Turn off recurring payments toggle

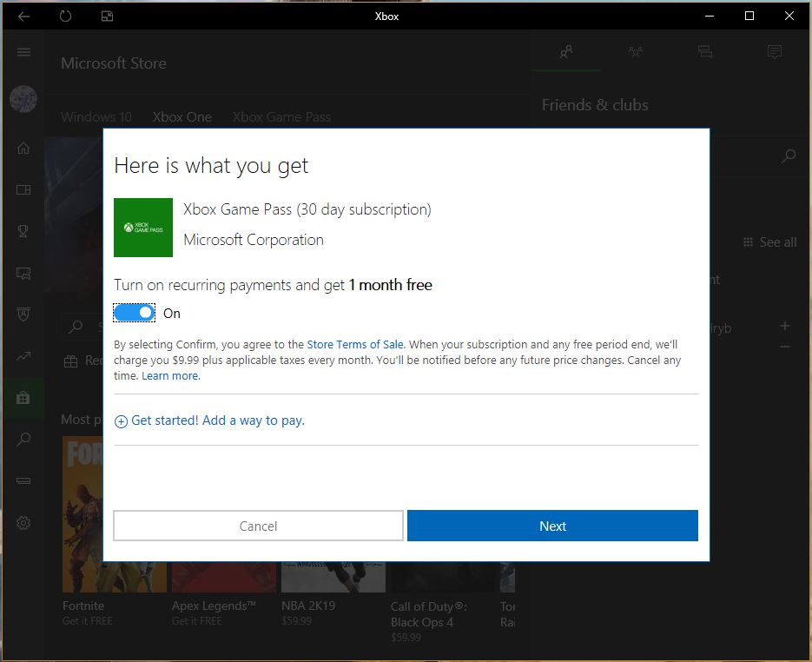pyautogui.click(x=135, y=313)
